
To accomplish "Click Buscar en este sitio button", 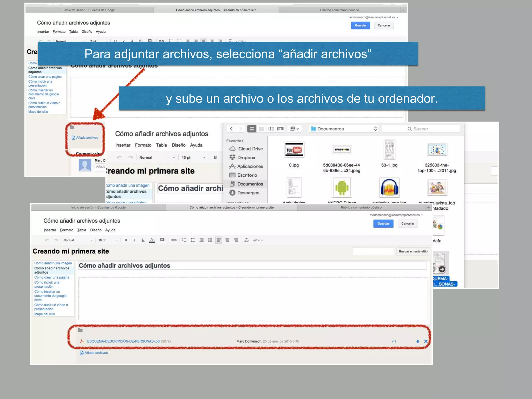I will tap(413, 251).
